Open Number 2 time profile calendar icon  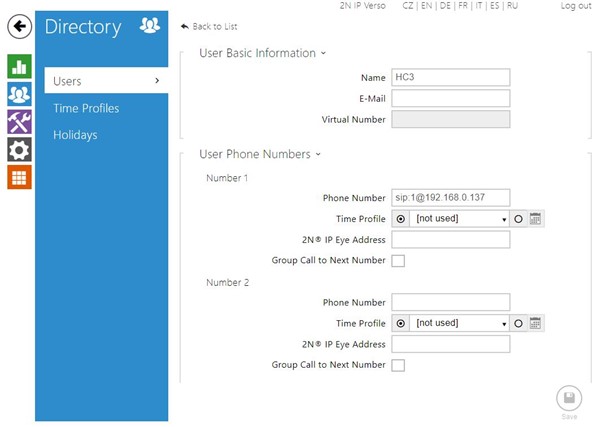tap(535, 323)
